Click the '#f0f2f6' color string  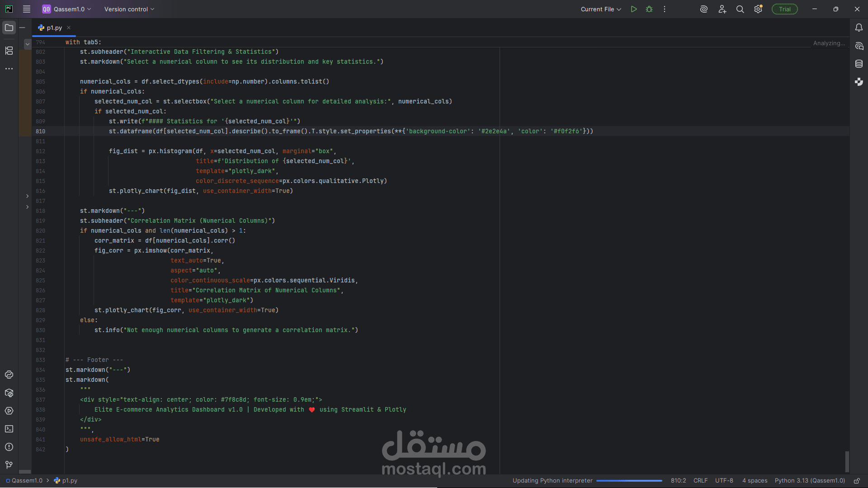pos(566,131)
